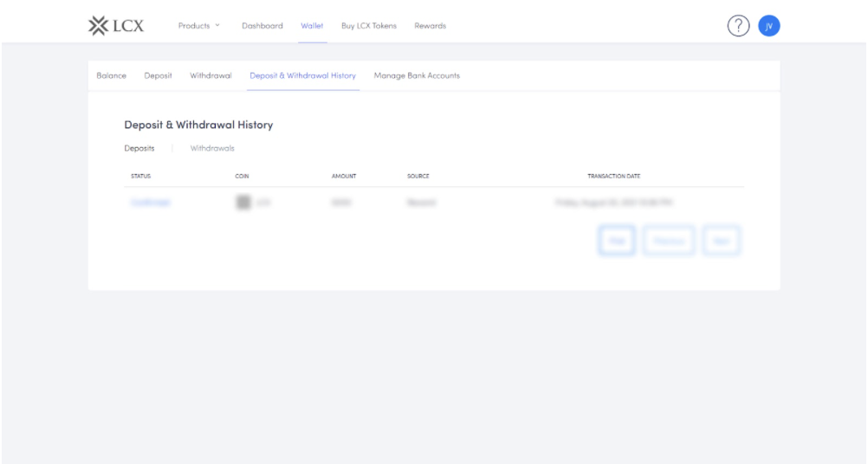Viewport: 868px width, 464px height.
Task: Open the JV user avatar menu
Action: [768, 26]
